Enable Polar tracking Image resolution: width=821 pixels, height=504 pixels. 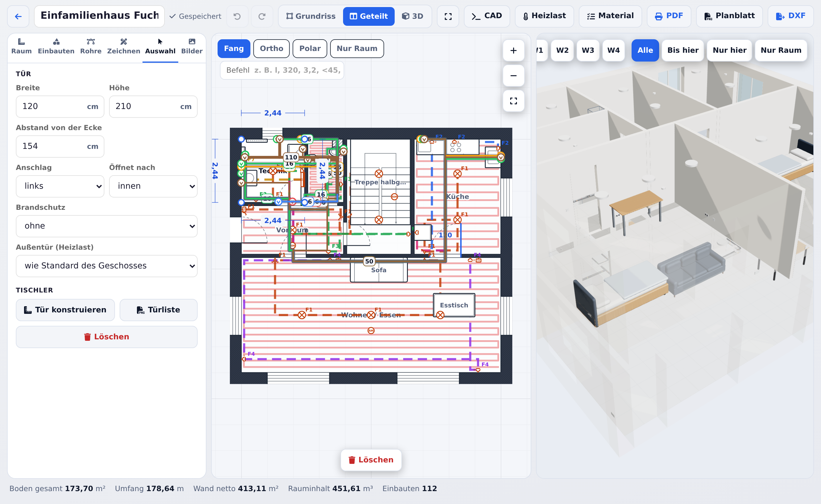point(310,49)
